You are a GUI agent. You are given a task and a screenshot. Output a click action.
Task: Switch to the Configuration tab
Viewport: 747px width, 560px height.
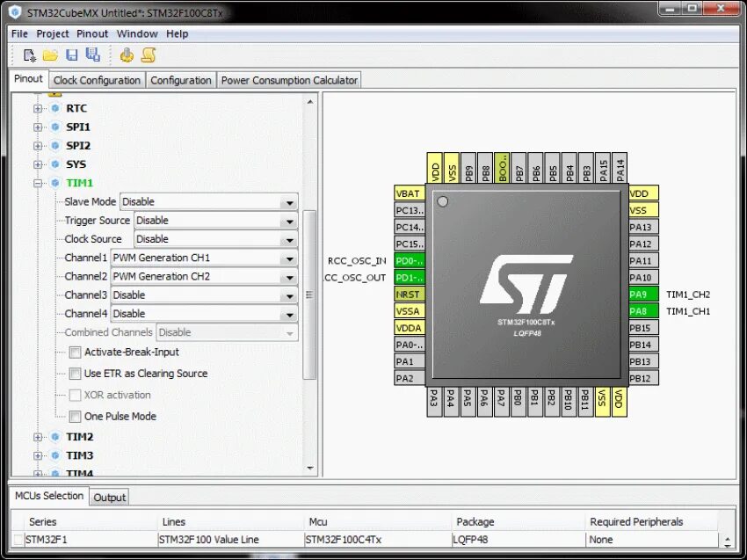click(x=181, y=80)
